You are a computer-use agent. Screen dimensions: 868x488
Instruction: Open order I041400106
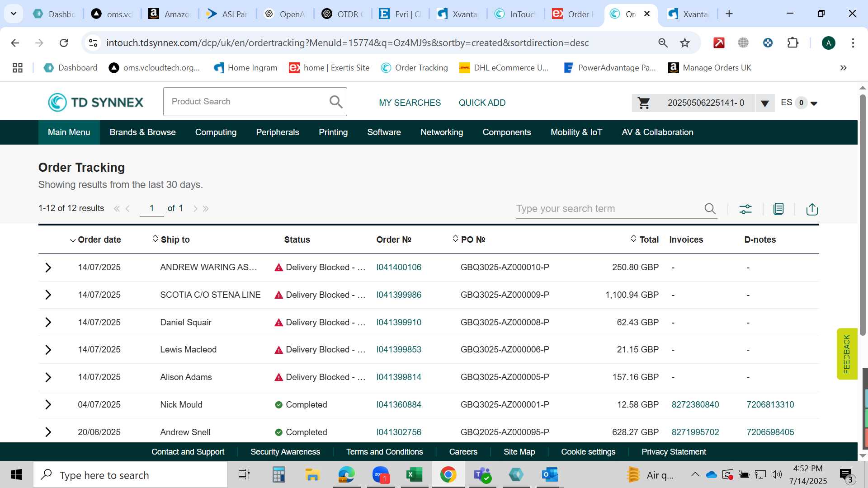(399, 267)
